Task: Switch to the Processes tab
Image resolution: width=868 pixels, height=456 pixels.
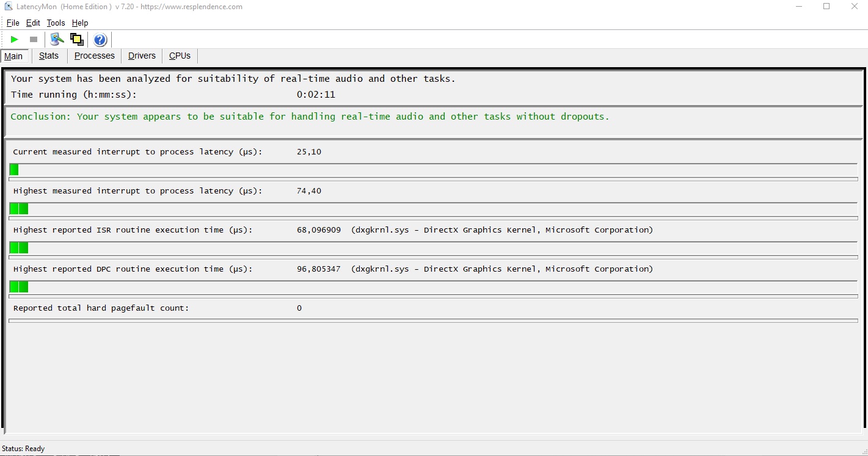Action: pyautogui.click(x=95, y=56)
